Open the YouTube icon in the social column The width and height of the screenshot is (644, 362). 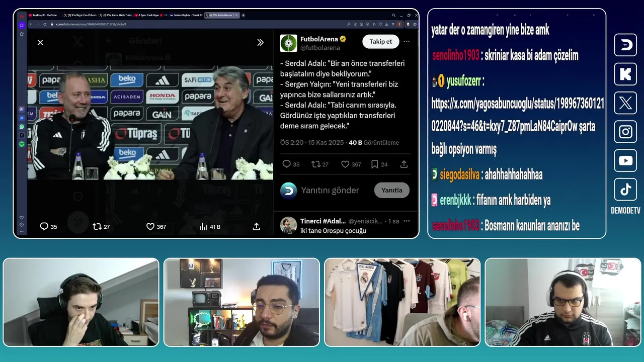(625, 160)
